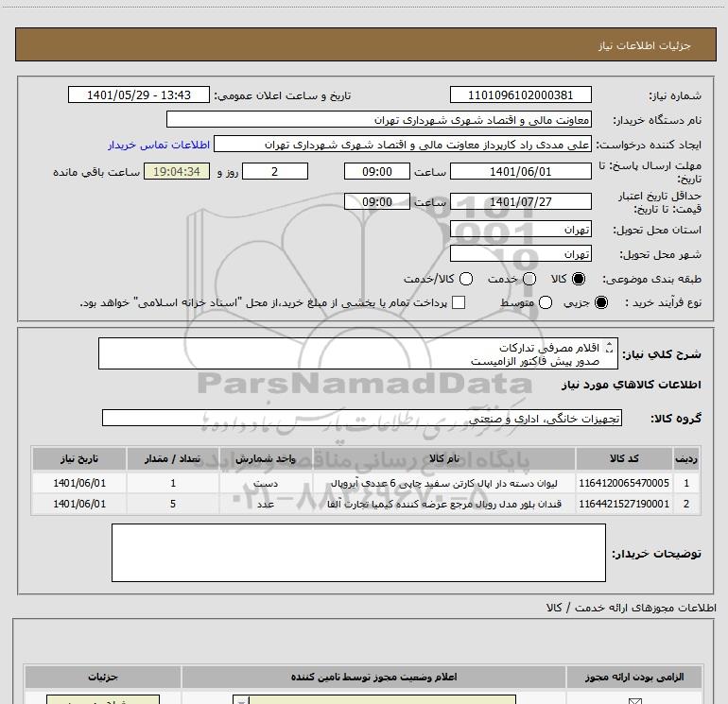The width and height of the screenshot is (728, 704).
Task: Click the remaining days field showing 2
Action: 275,171
